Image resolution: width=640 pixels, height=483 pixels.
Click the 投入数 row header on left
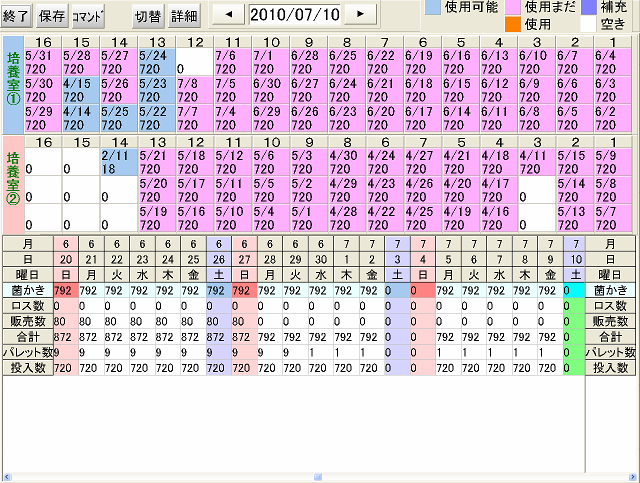(28, 368)
